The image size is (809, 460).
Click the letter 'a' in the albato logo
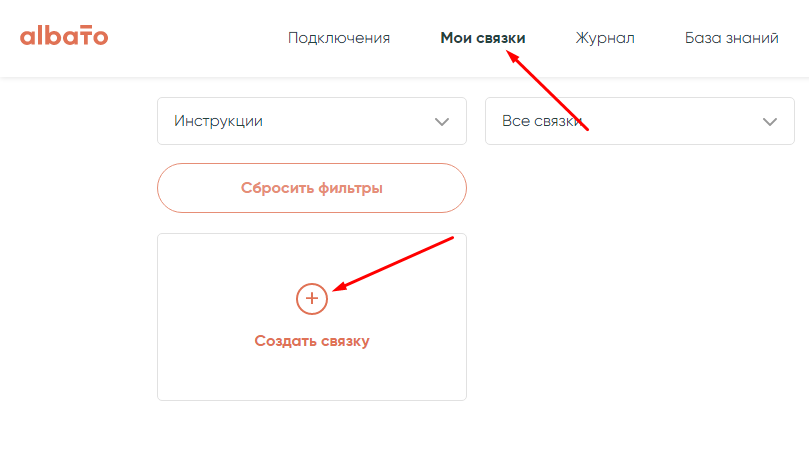point(27,38)
